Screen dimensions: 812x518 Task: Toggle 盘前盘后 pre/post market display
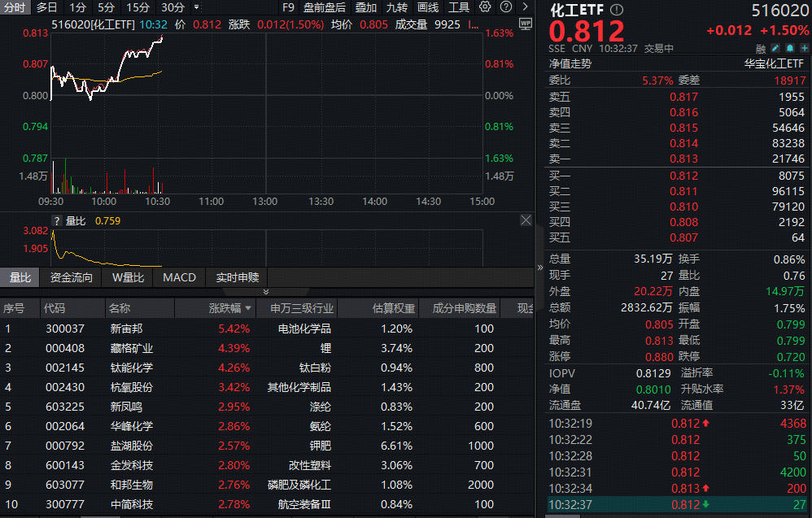[x=324, y=7]
